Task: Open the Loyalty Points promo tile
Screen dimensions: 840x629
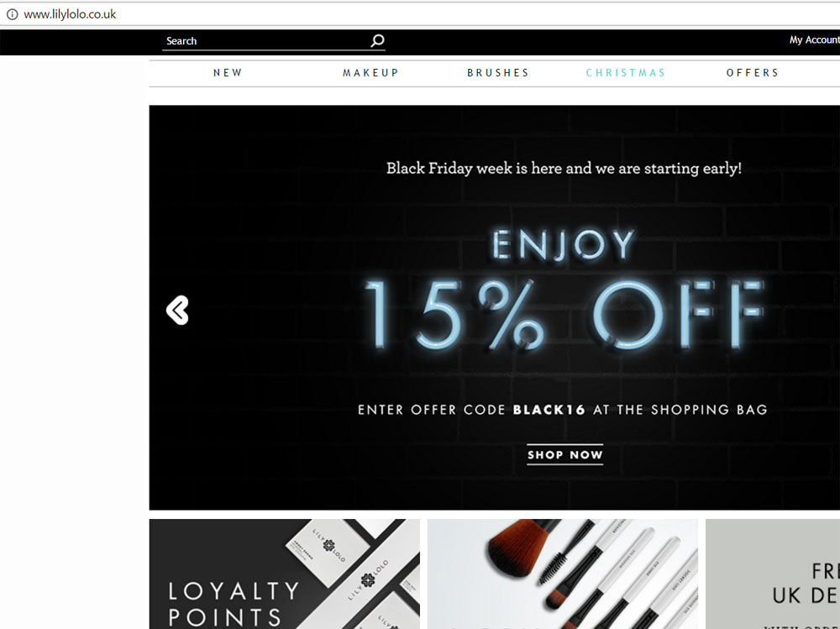Action: 285,574
